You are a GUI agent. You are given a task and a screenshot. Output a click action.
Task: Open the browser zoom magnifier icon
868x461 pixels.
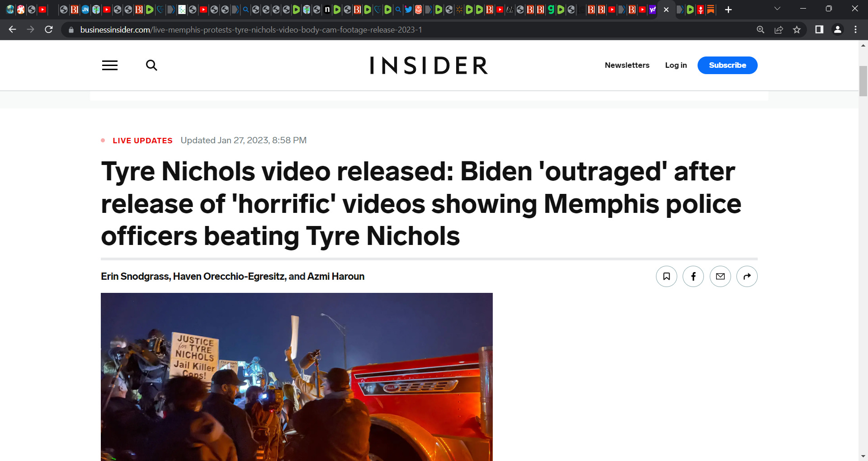(760, 30)
